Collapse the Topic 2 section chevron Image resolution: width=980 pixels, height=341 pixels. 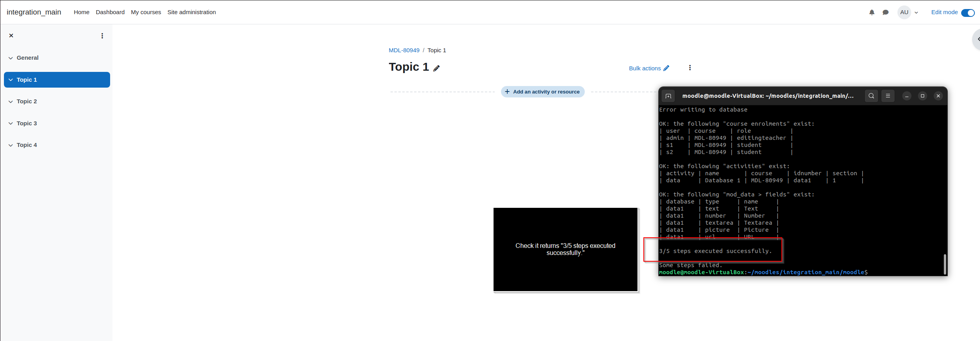(x=11, y=101)
